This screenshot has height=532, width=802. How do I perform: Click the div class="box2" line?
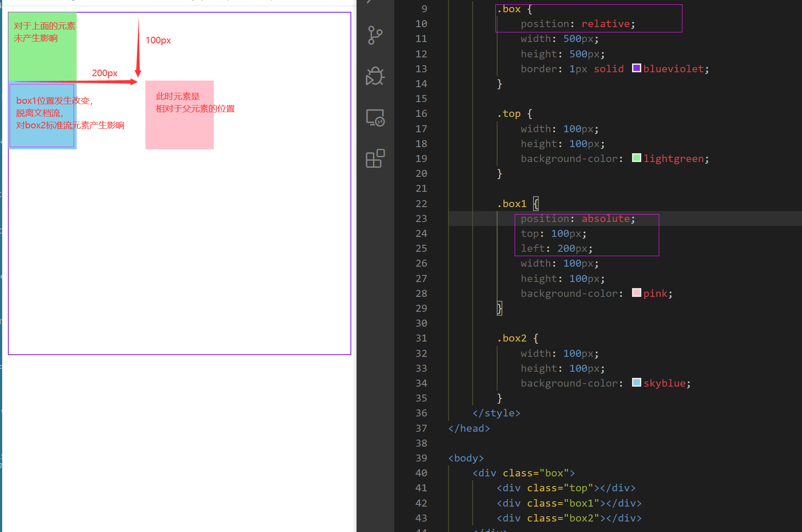click(569, 518)
